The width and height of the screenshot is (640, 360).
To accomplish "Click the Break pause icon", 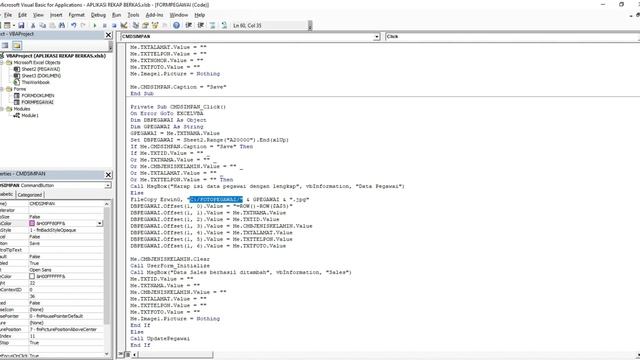I will (104, 25).
